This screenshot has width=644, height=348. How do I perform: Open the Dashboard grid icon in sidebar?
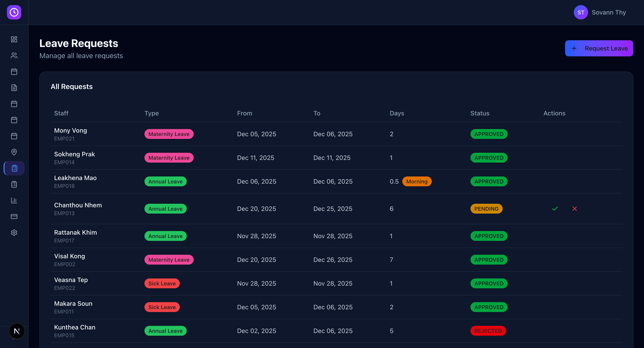point(14,39)
